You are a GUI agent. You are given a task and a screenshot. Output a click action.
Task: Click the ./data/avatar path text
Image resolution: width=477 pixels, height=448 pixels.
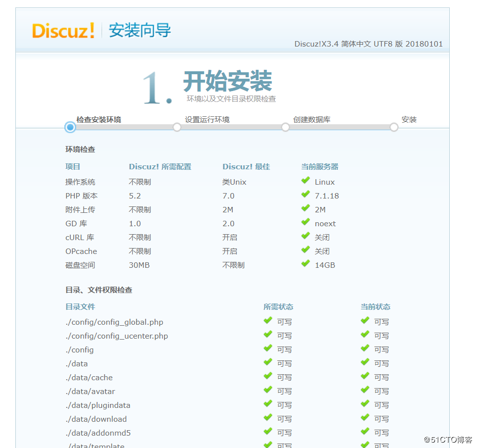90,391
